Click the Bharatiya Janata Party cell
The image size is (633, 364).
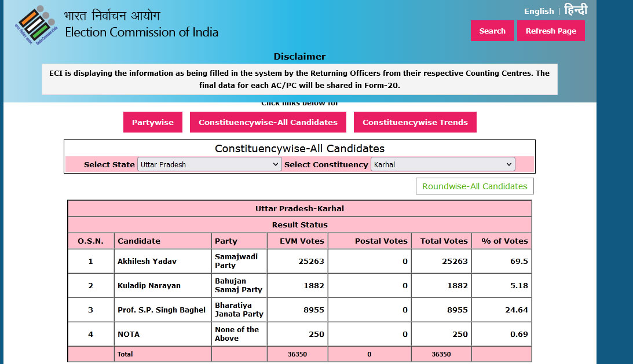[239, 310]
